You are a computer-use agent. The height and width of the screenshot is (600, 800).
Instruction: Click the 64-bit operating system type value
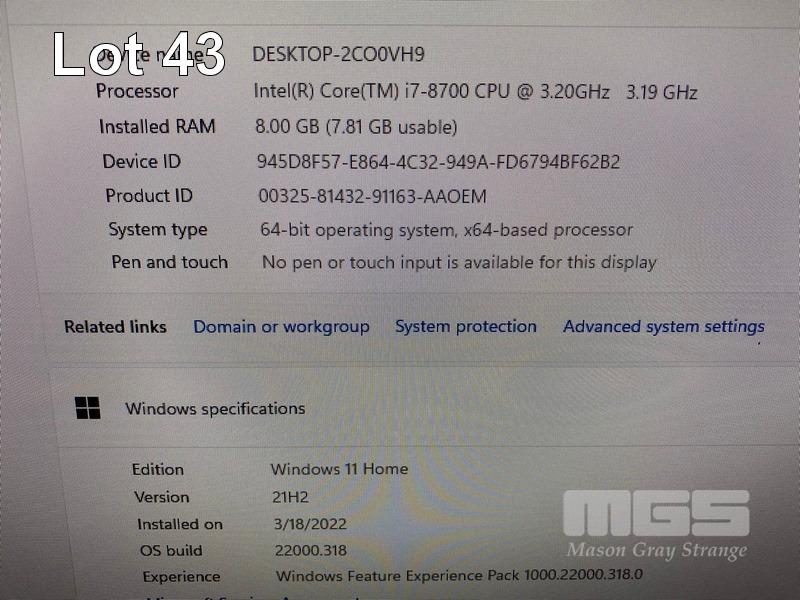(x=446, y=230)
